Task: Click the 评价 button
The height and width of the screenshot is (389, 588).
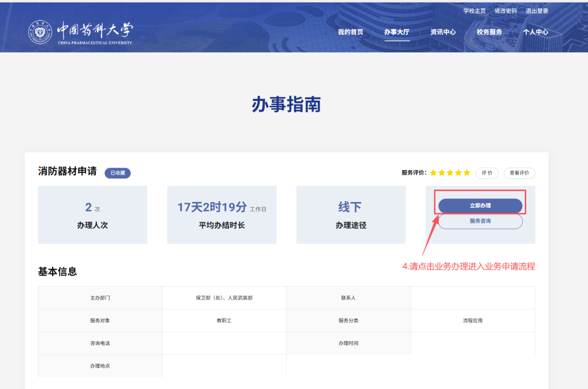Action: [487, 173]
